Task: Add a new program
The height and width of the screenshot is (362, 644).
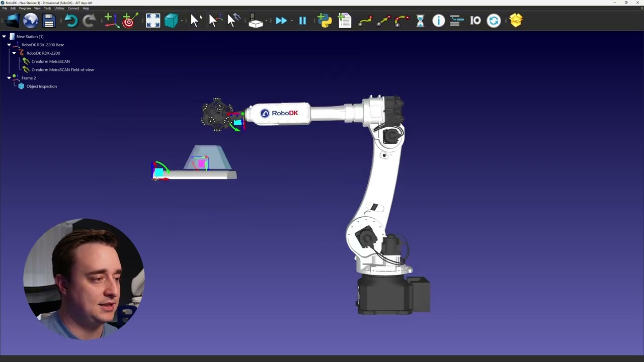Action: [345, 21]
